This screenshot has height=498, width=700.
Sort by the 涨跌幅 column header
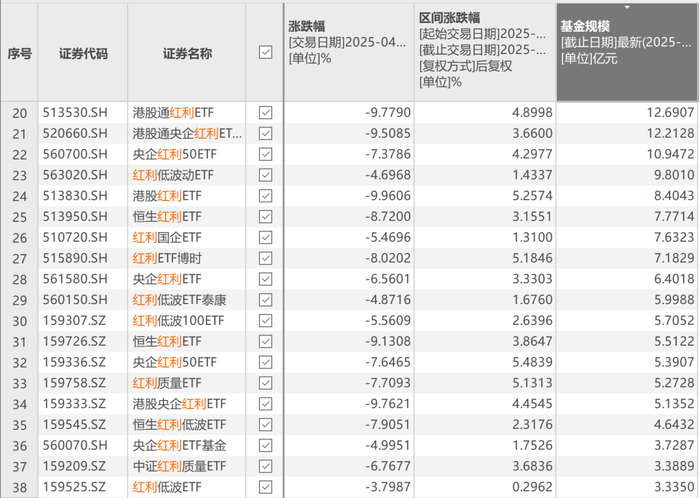(349, 52)
